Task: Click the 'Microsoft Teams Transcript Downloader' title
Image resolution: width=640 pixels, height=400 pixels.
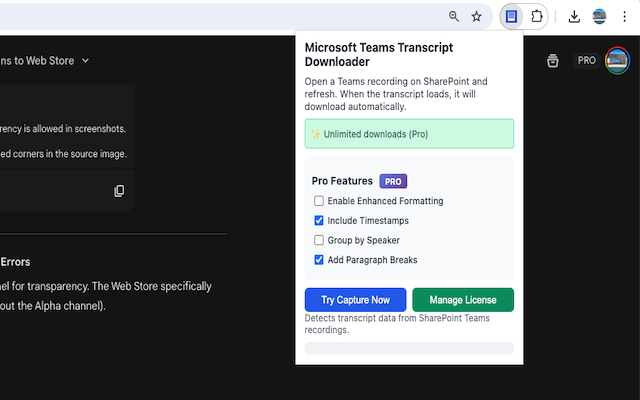Action: (378, 55)
